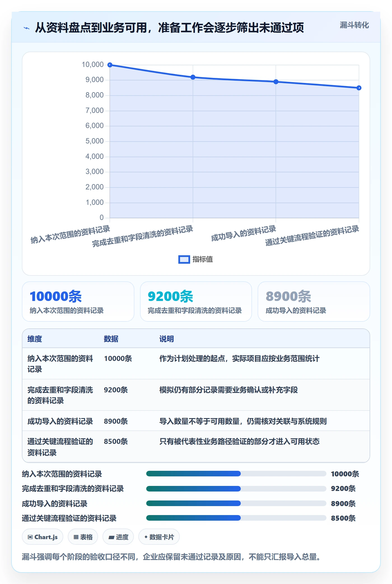392x584 pixels.
Task: Click description 模拟仍有部分记录需要业务确认
Action: (x=228, y=390)
